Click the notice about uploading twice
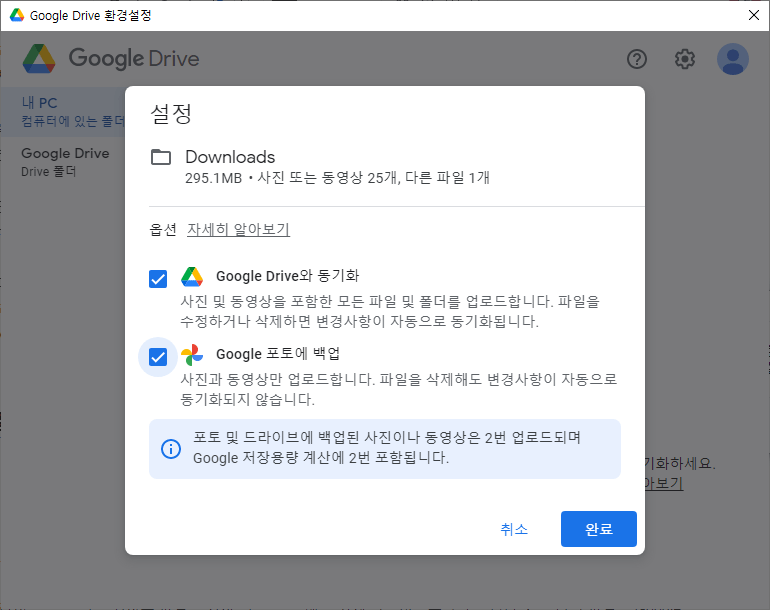 tap(387, 447)
